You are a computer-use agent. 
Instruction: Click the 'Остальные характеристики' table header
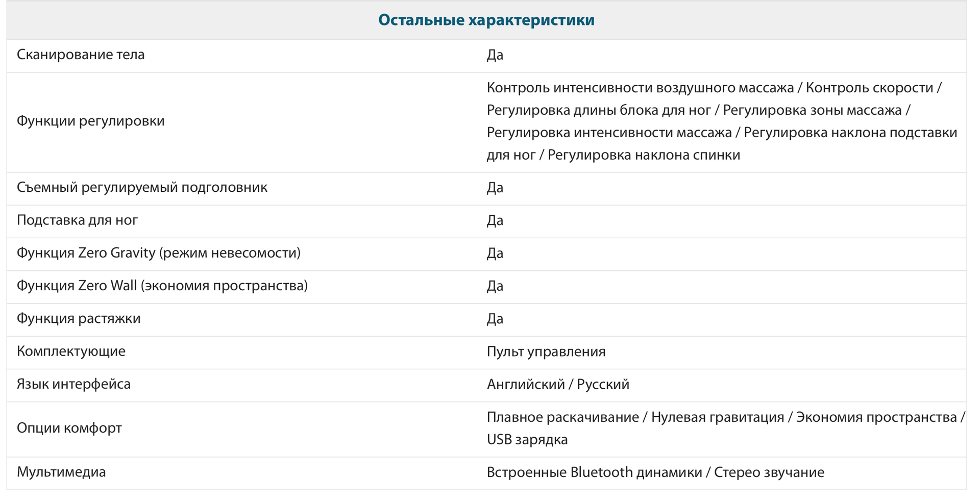point(486,20)
